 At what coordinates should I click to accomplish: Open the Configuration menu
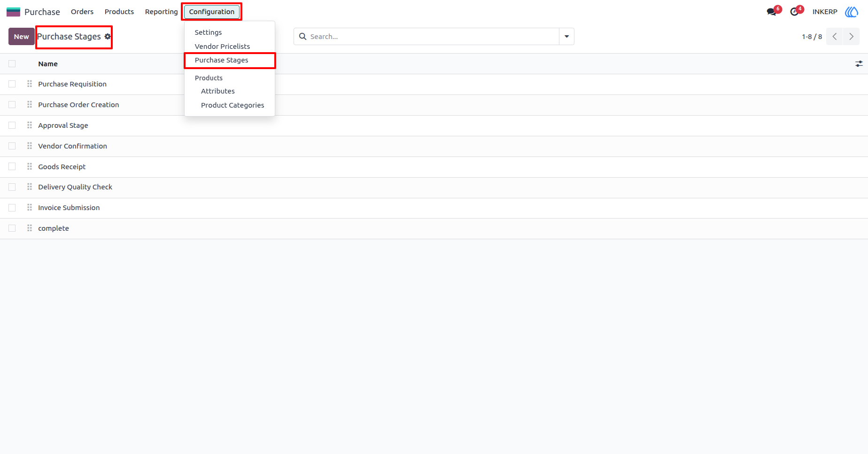[x=212, y=12]
